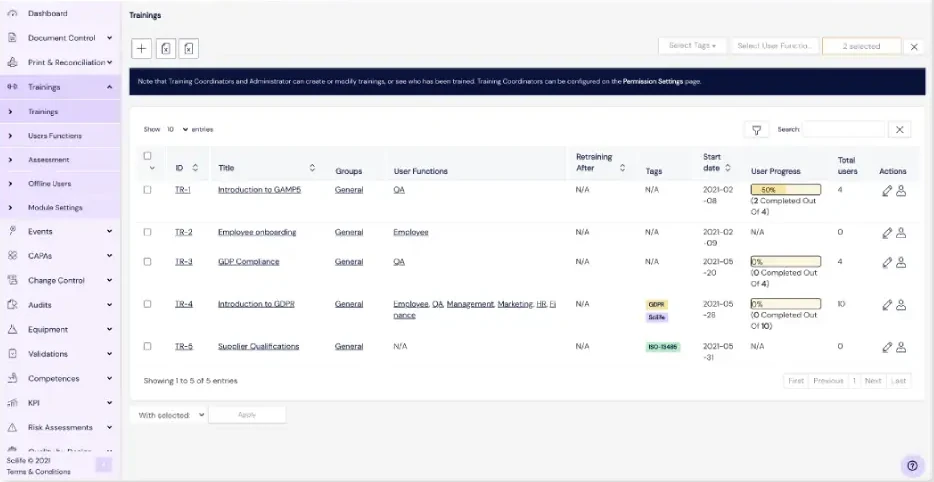Open the help question mark button

[912, 465]
